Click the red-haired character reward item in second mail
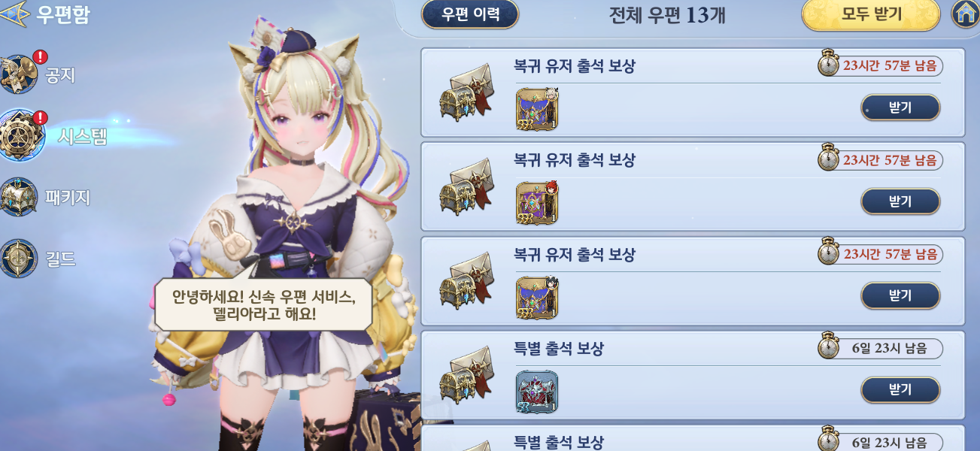The width and height of the screenshot is (980, 451). pyautogui.click(x=536, y=203)
